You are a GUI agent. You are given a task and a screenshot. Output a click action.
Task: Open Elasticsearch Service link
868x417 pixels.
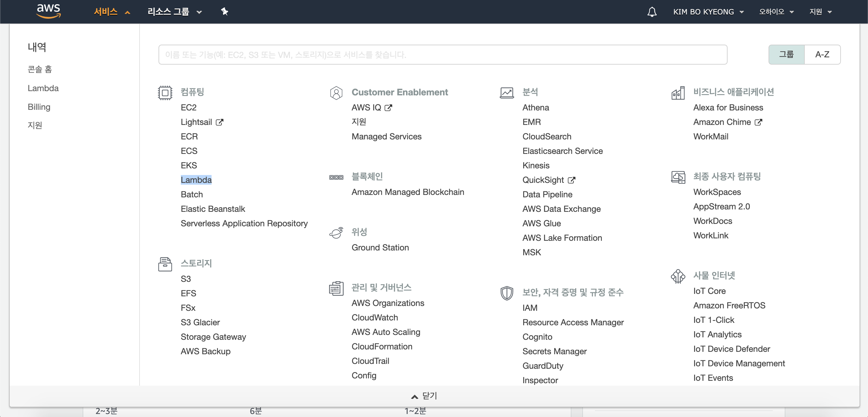562,151
